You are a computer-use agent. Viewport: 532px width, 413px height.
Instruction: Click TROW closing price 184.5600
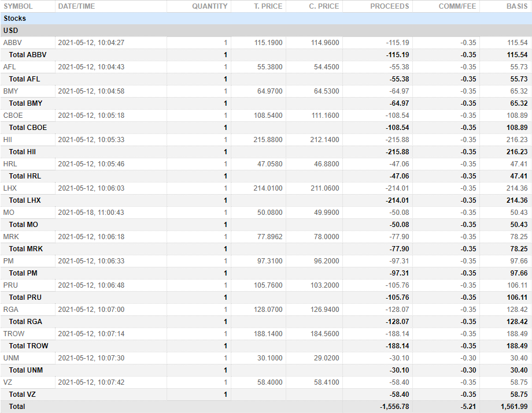325,334
